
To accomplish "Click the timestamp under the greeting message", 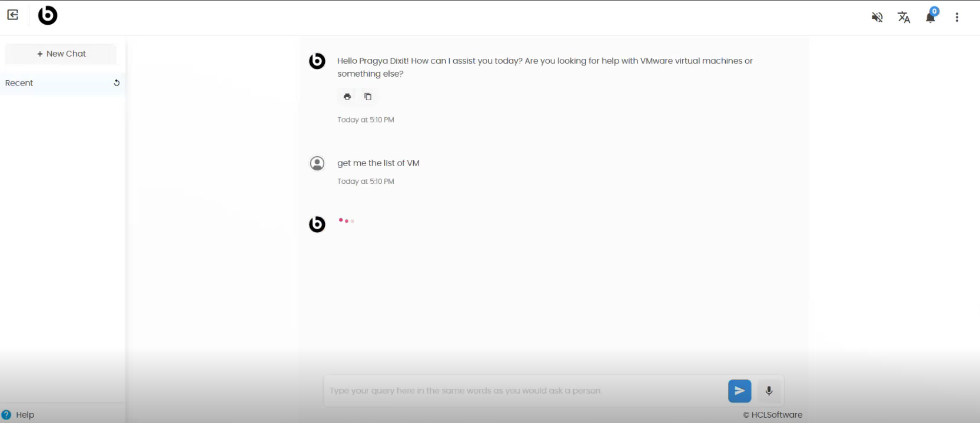I will [366, 120].
